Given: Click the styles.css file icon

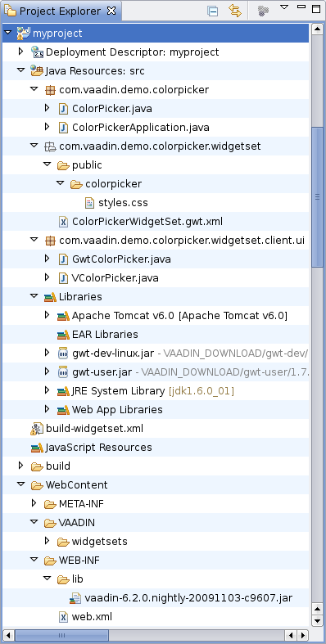Looking at the screenshot, I should pyautogui.click(x=89, y=203).
